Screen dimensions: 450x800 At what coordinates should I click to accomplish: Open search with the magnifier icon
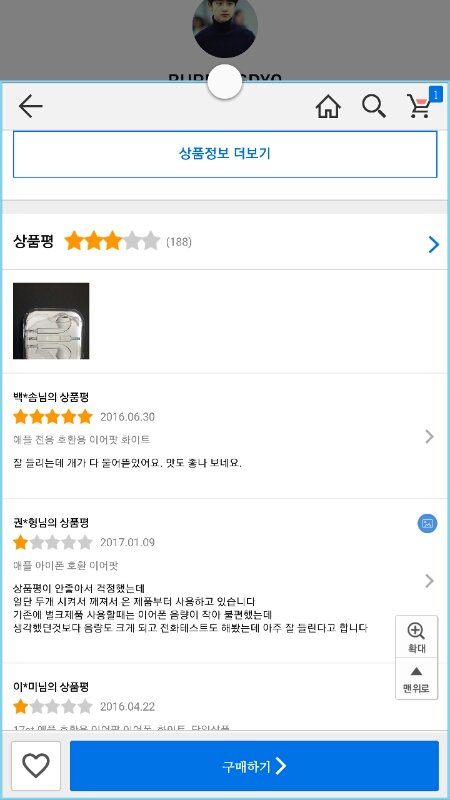(374, 107)
